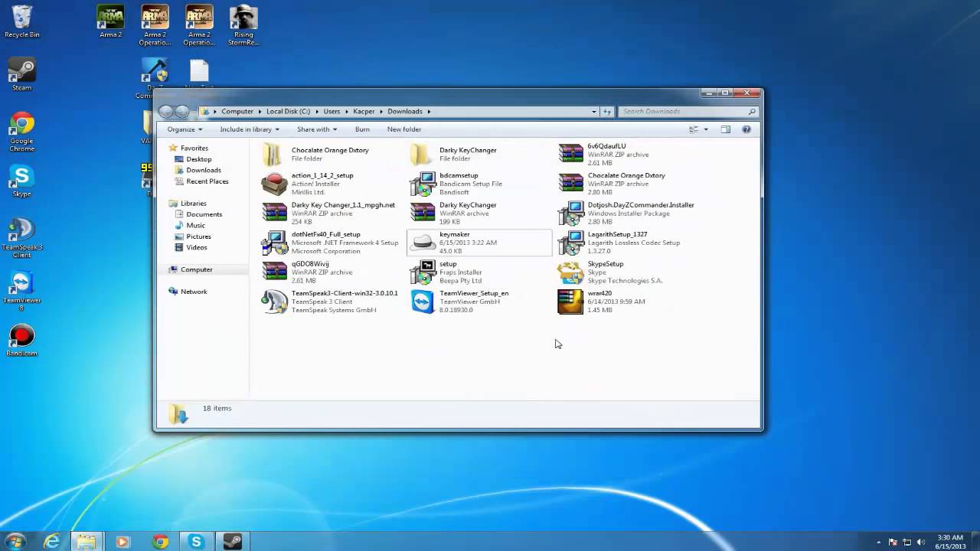Image resolution: width=980 pixels, height=551 pixels.
Task: Toggle the preview pane button
Action: click(x=725, y=129)
